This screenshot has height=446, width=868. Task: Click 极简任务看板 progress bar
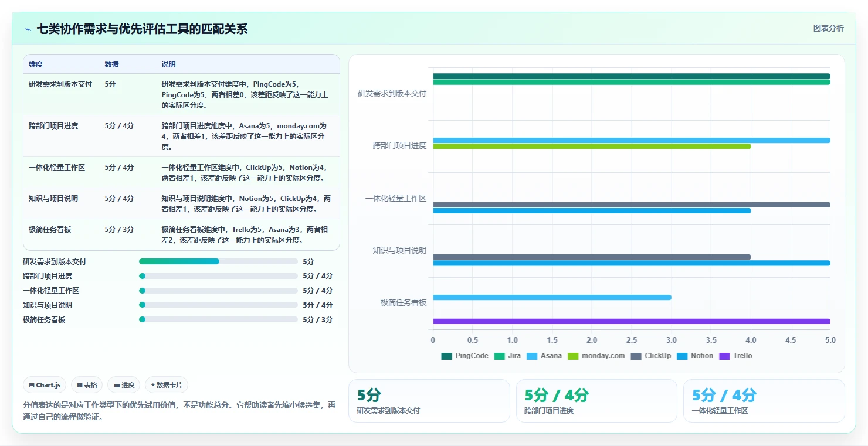(x=218, y=319)
